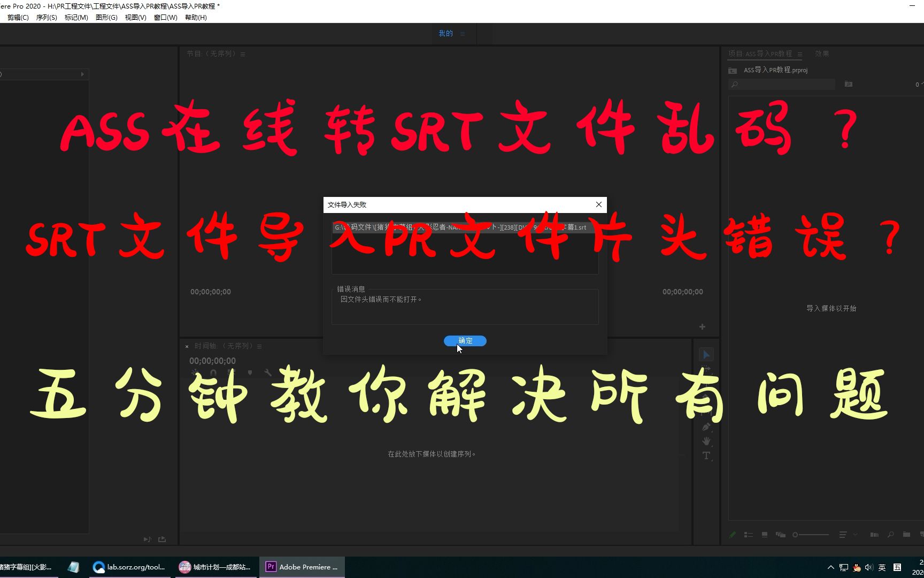Select the Selection tool arrow

coord(706,355)
